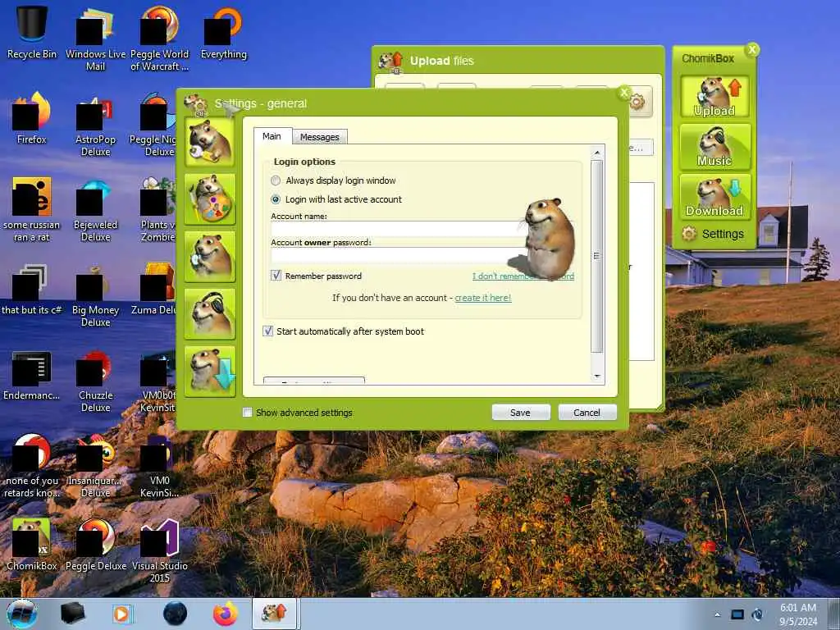Select the Peggle World of Warcraft icon

pyautogui.click(x=160, y=38)
